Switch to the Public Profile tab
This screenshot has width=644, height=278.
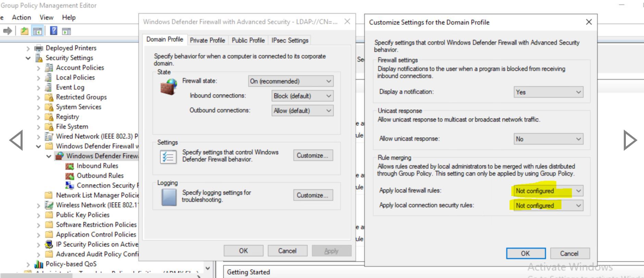pyautogui.click(x=248, y=40)
